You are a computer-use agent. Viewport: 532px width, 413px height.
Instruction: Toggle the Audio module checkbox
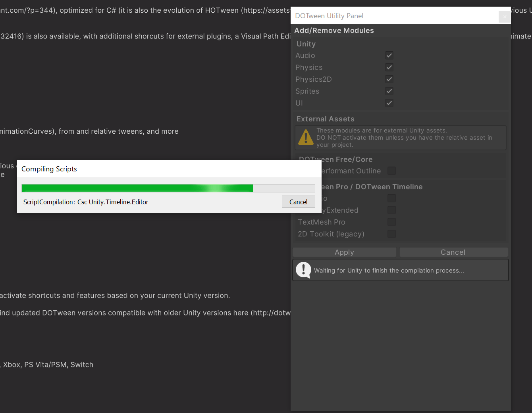pyautogui.click(x=389, y=56)
